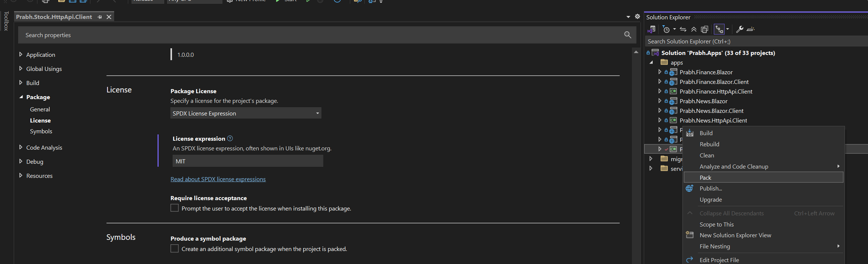
Task: Open the SPDX License Expression dropdown
Action: (x=246, y=113)
